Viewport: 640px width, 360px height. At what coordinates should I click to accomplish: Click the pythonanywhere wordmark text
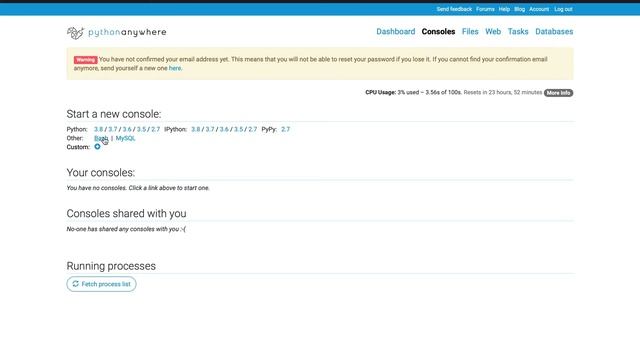click(x=127, y=32)
